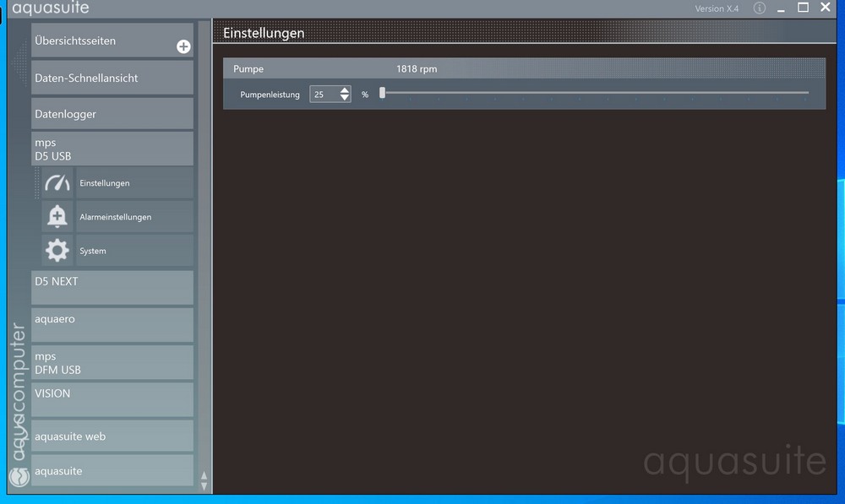Click the bell icon for Alarmeinstellungen
The width and height of the screenshot is (845, 504).
(x=57, y=216)
